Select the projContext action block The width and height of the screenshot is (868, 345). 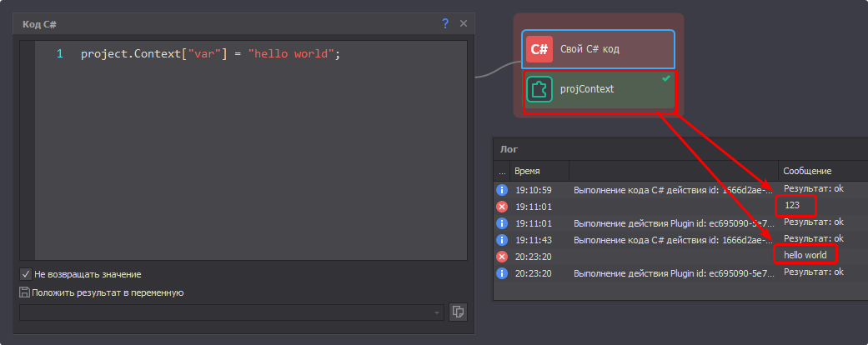click(599, 91)
